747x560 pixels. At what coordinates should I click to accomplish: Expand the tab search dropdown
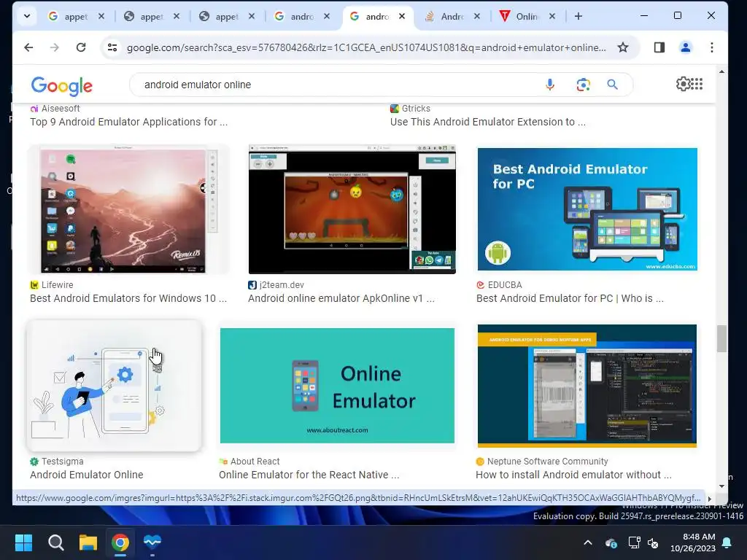pyautogui.click(x=27, y=16)
